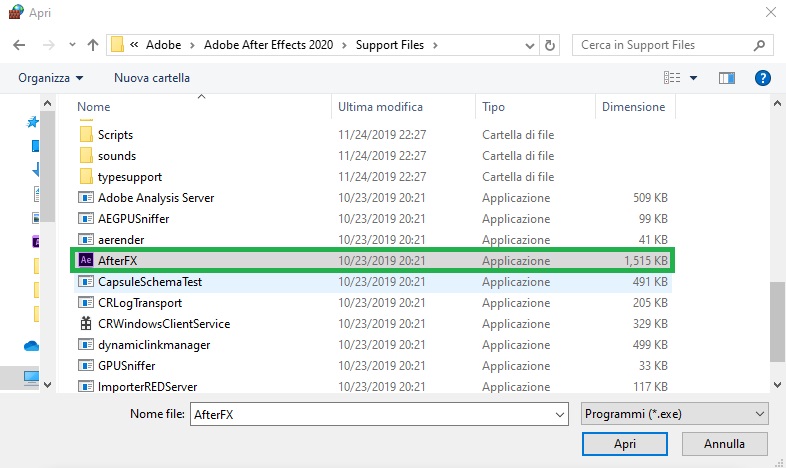Image resolution: width=786 pixels, height=468 pixels.
Task: Click the AfterFX file name
Action: (117, 261)
